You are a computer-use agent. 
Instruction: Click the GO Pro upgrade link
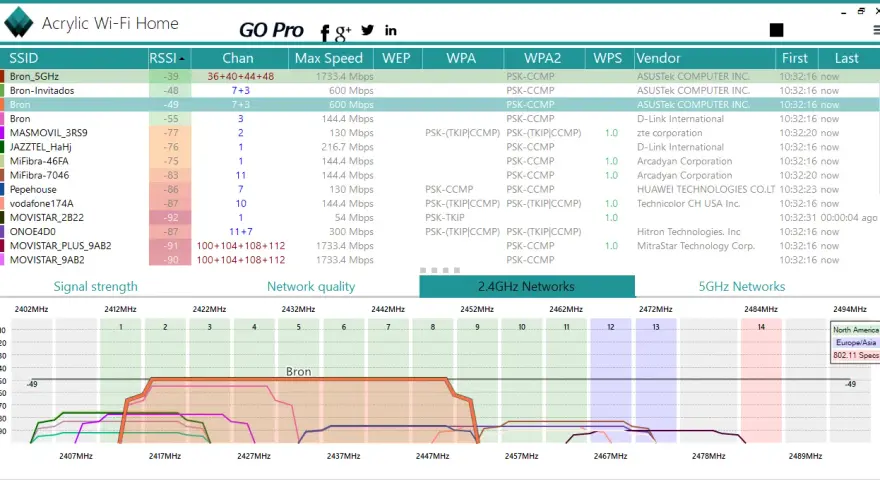[x=271, y=30]
